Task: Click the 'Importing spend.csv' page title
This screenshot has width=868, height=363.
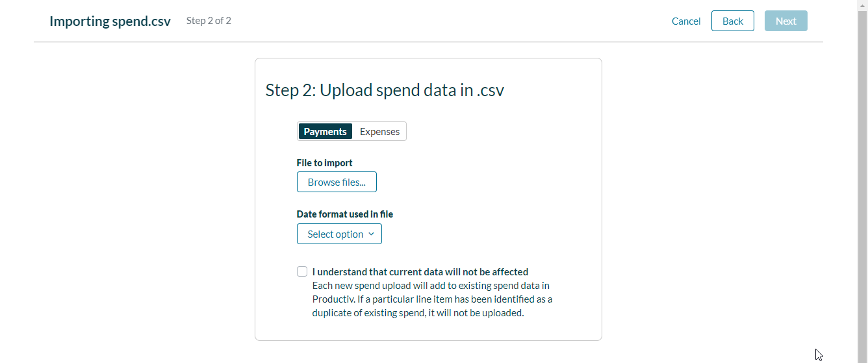Action: tap(110, 21)
